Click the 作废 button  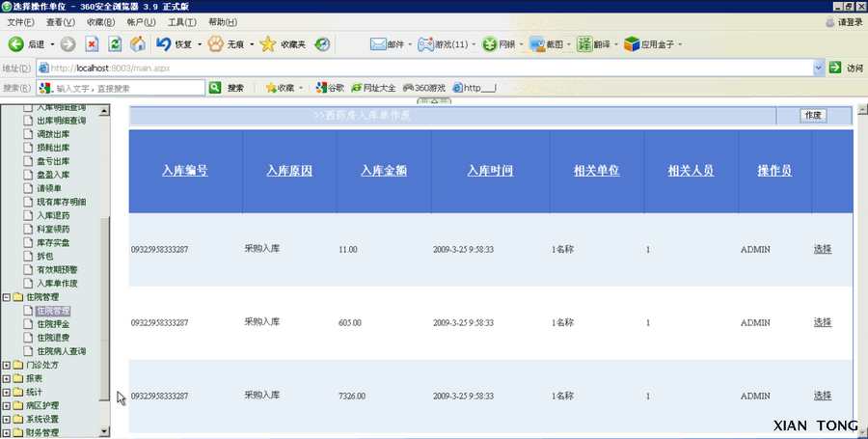[x=813, y=115]
